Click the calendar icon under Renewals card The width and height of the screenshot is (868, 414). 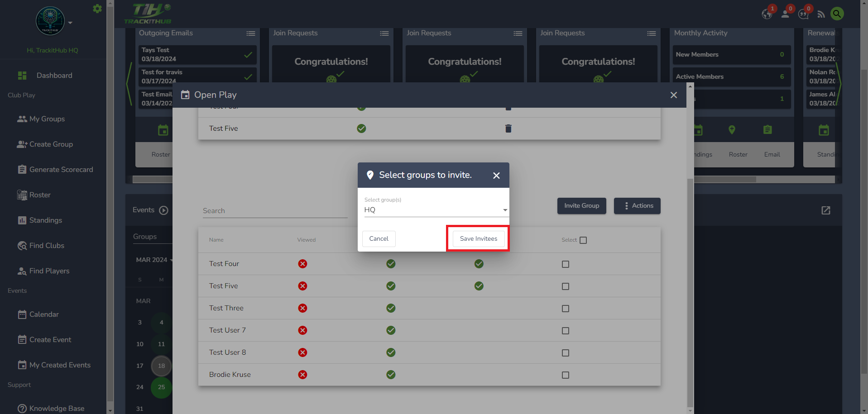[824, 130]
